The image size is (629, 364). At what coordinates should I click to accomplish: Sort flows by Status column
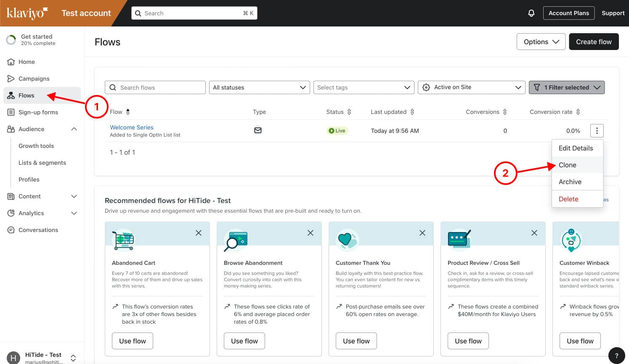coord(349,112)
